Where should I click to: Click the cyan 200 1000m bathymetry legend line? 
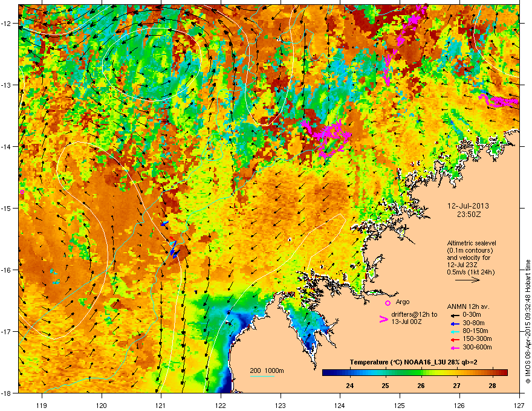[262, 376]
